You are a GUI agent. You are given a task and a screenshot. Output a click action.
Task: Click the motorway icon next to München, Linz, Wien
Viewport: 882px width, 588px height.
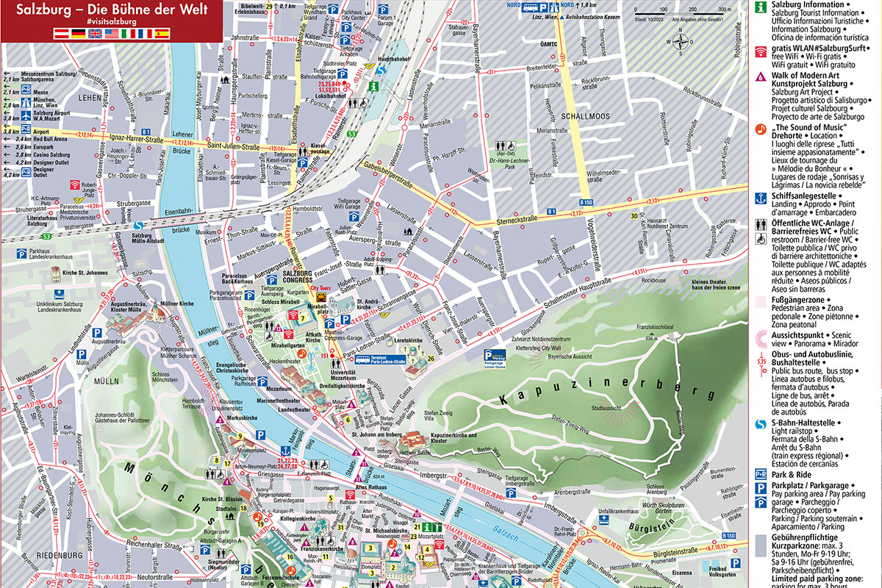pos(26,101)
